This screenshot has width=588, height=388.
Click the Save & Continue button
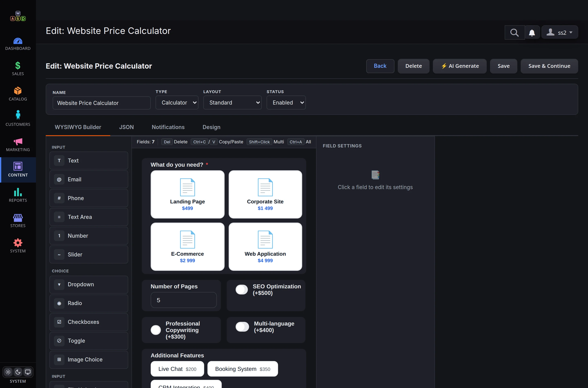549,66
